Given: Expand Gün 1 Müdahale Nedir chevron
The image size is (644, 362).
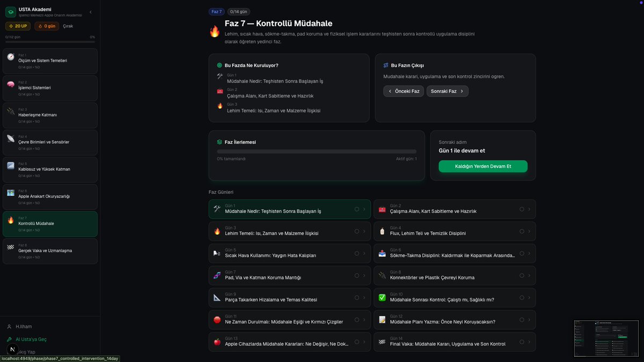Looking at the screenshot, I should click(364, 209).
